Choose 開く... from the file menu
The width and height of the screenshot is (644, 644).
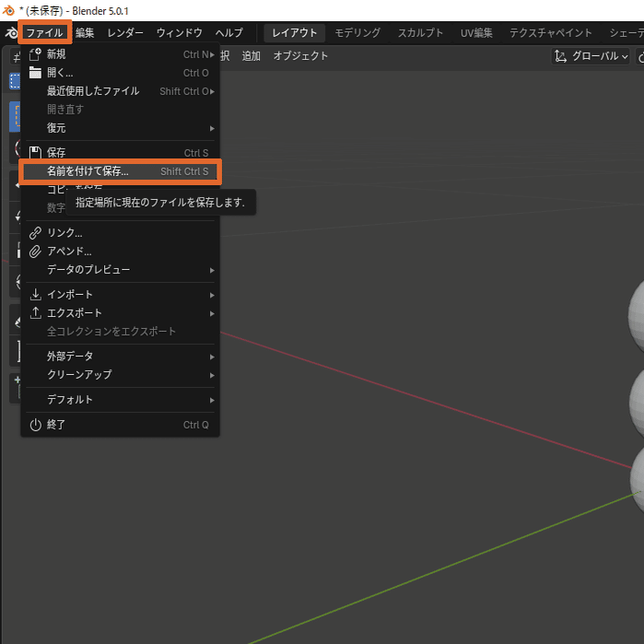120,73
